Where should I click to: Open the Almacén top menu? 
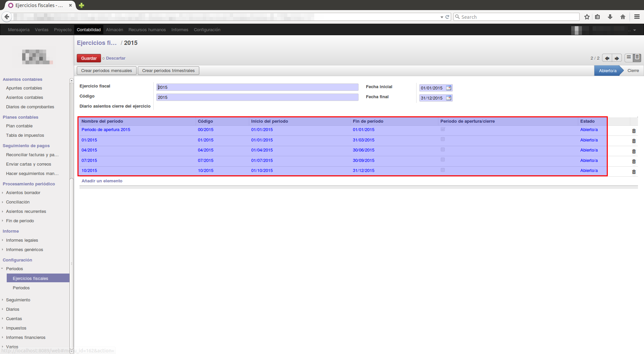(x=114, y=30)
